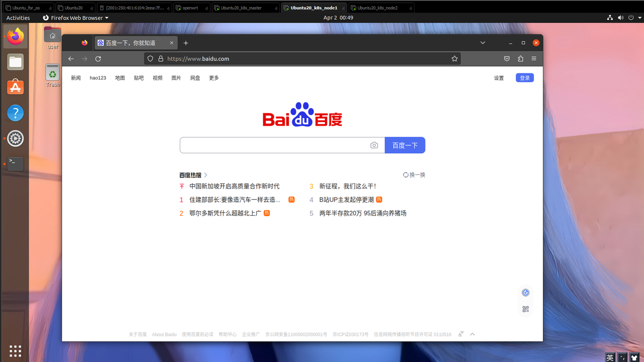The width and height of the screenshot is (644, 362).
Task: Bookmark this page with star icon
Action: point(454,59)
